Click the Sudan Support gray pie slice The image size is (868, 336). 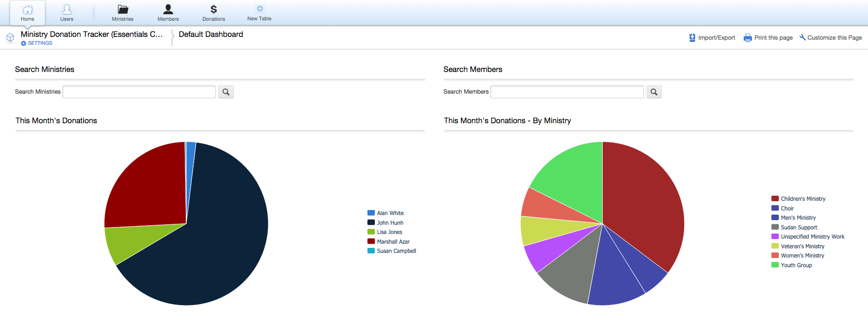[571, 268]
